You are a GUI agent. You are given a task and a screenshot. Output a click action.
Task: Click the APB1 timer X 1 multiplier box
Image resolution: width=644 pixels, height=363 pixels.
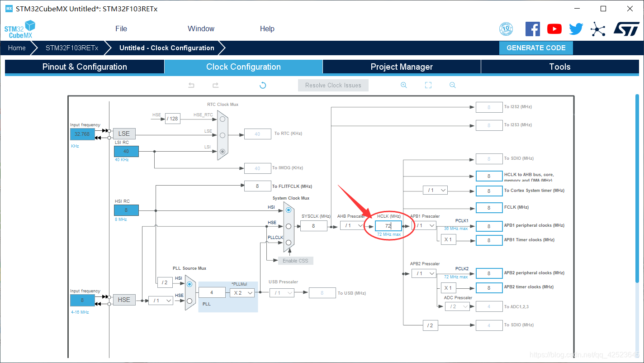(x=448, y=239)
